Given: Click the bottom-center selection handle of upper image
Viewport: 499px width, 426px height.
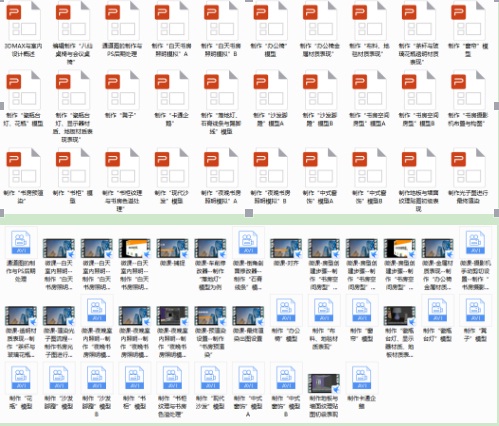Looking at the screenshot, I should pyautogui.click(x=249, y=213).
